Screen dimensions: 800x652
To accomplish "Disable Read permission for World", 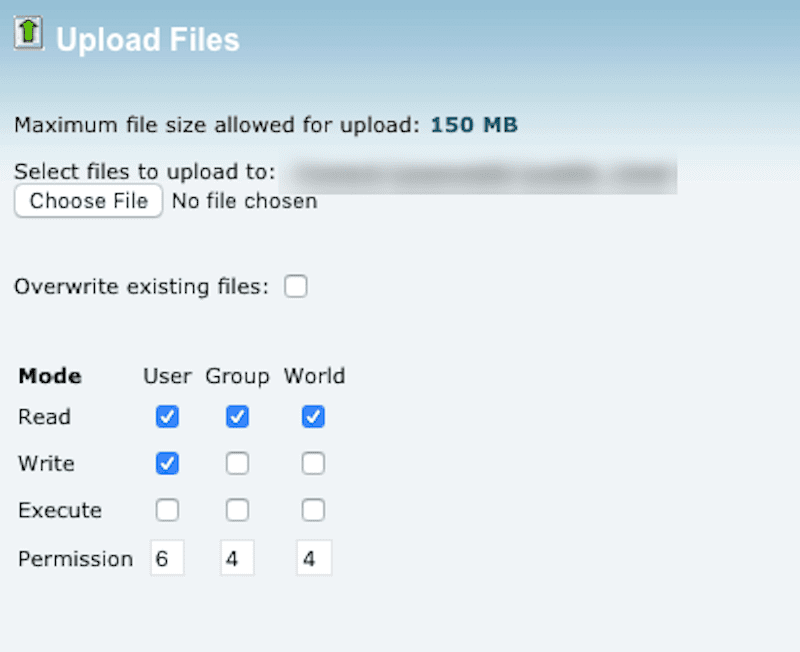I will 313,417.
